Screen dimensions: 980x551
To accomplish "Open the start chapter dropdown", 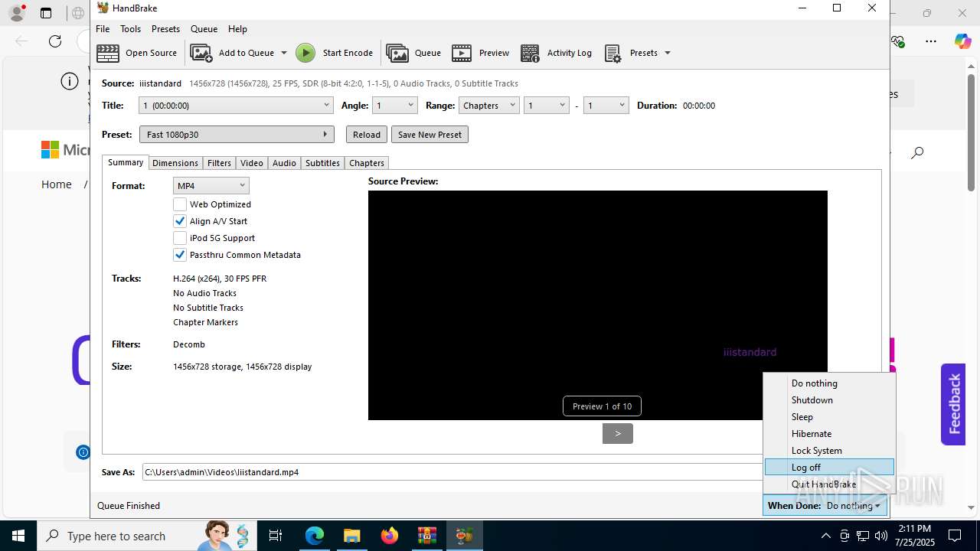I will click(x=547, y=106).
